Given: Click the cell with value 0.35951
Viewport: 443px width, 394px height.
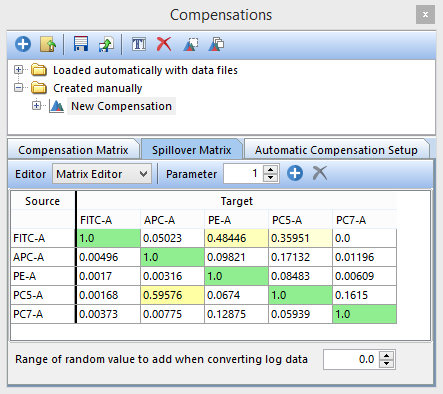Looking at the screenshot, I should 300,238.
